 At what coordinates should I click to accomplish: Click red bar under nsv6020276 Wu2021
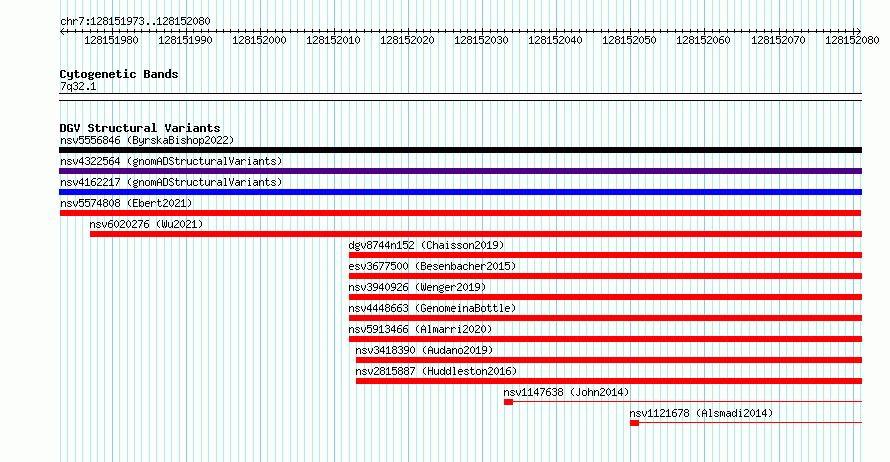tap(476, 234)
